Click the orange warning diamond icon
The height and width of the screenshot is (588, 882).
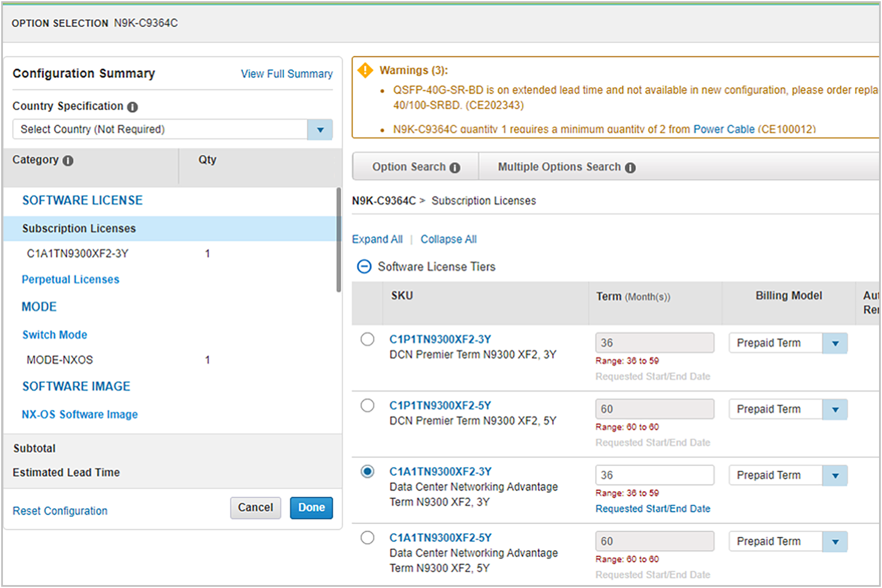click(365, 71)
